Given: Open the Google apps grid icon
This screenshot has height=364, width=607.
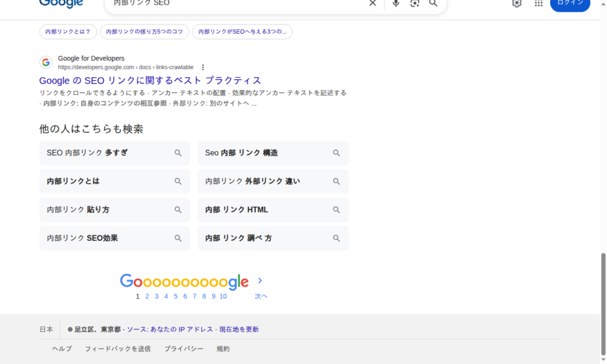Looking at the screenshot, I should [x=538, y=4].
